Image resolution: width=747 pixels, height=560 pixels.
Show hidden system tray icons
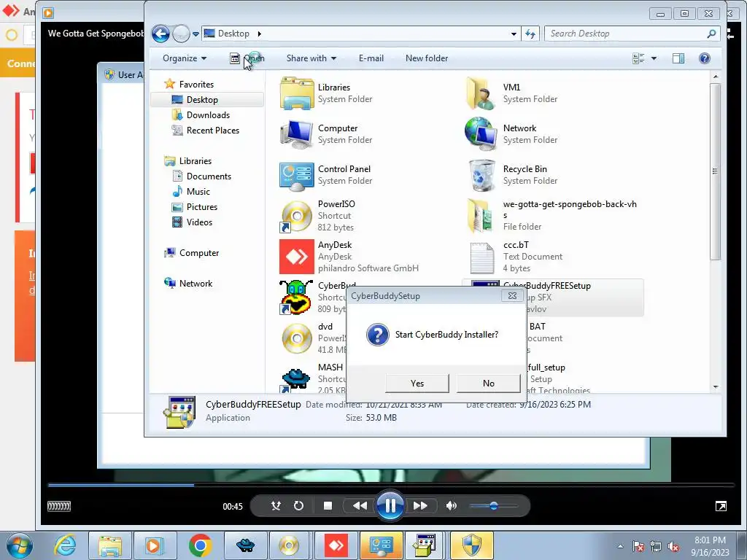point(620,546)
